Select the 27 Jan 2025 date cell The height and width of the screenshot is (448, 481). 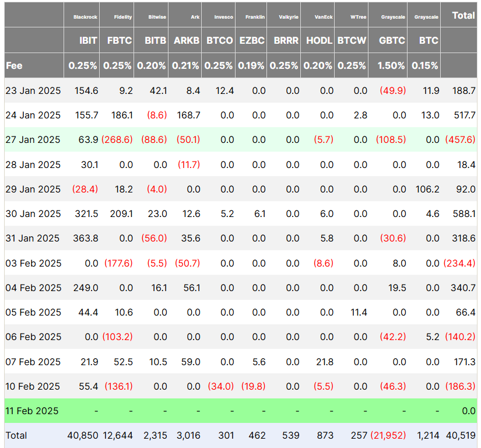[x=33, y=139]
